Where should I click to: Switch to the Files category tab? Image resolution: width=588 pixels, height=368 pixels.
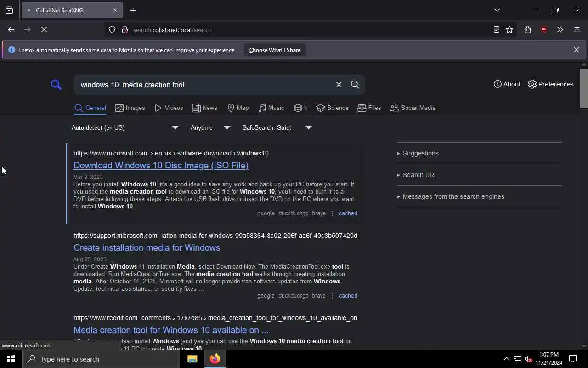click(x=369, y=108)
